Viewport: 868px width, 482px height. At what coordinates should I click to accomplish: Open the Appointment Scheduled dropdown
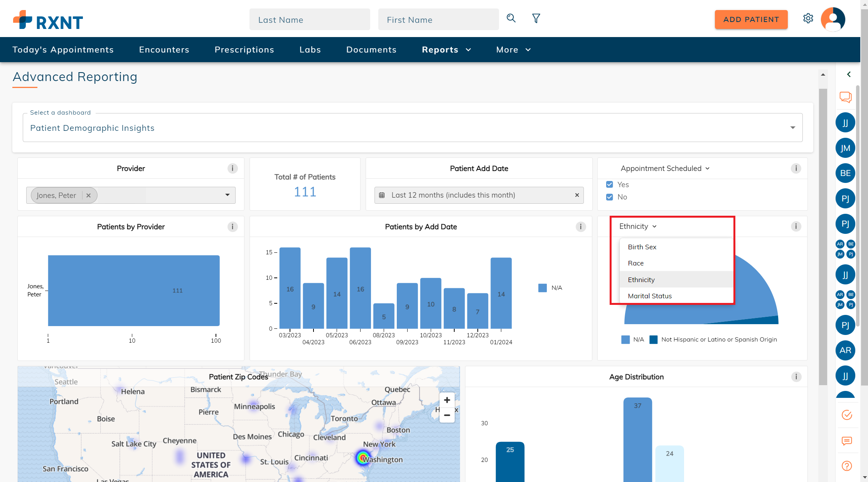665,169
